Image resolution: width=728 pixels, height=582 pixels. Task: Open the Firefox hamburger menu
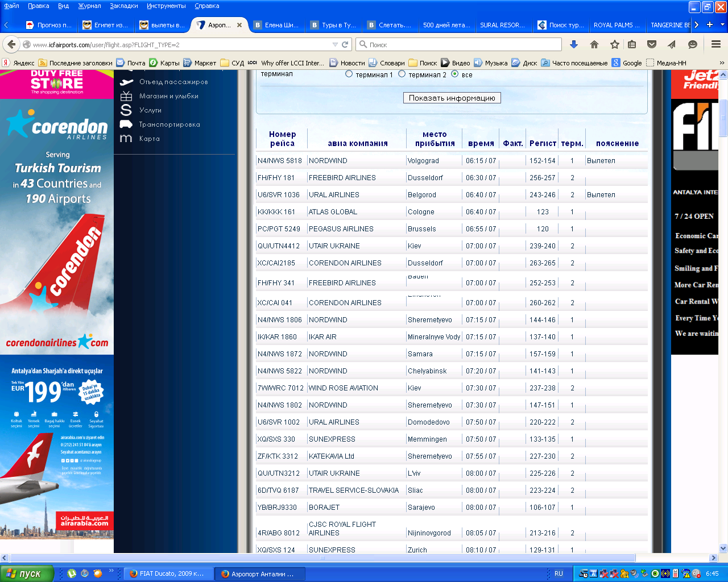point(716,44)
